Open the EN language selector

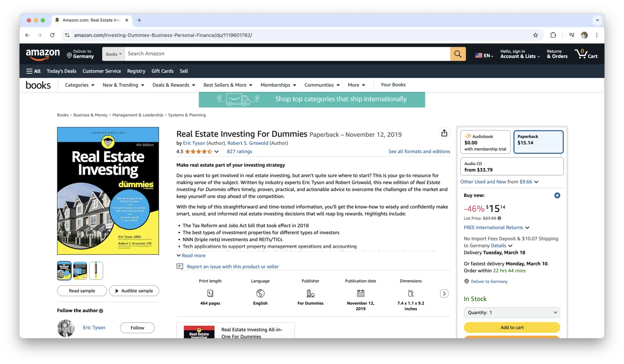[484, 56]
